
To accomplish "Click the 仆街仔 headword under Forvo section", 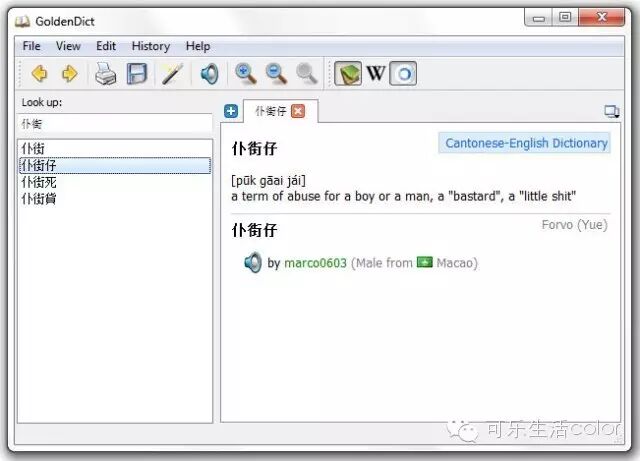I will tap(254, 230).
